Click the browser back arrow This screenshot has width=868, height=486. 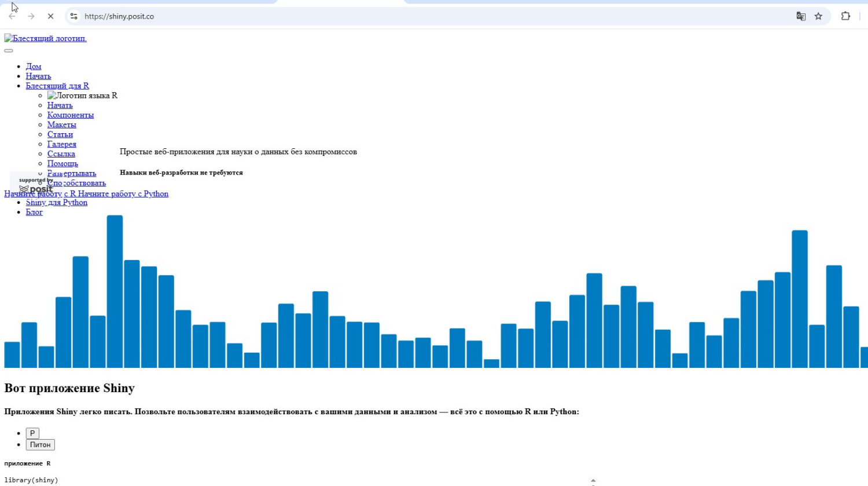click(12, 16)
